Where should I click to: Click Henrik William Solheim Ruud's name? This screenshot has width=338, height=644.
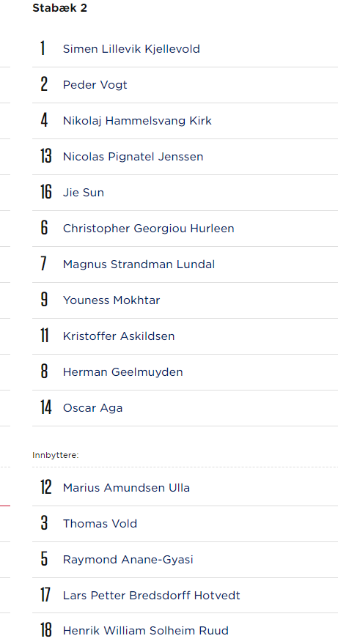146,631
